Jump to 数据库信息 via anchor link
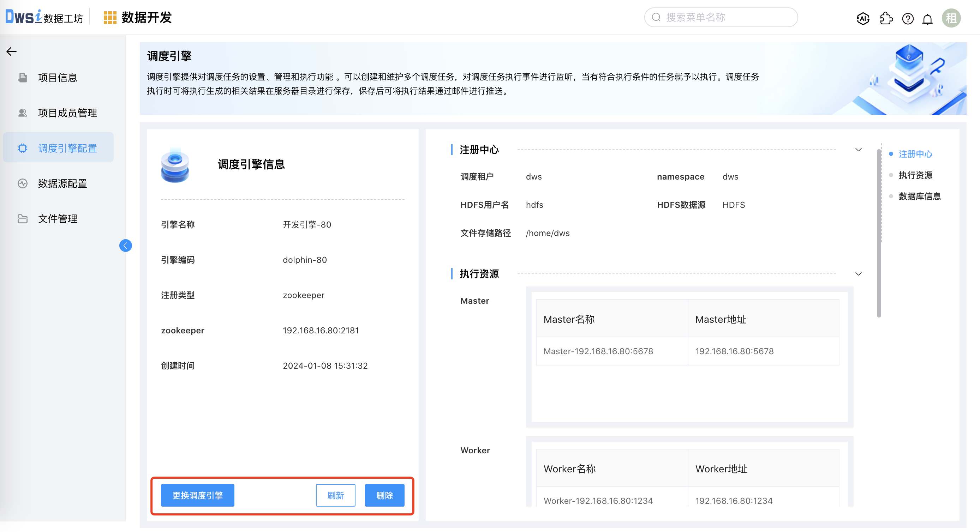The height and width of the screenshot is (532, 980). [919, 196]
